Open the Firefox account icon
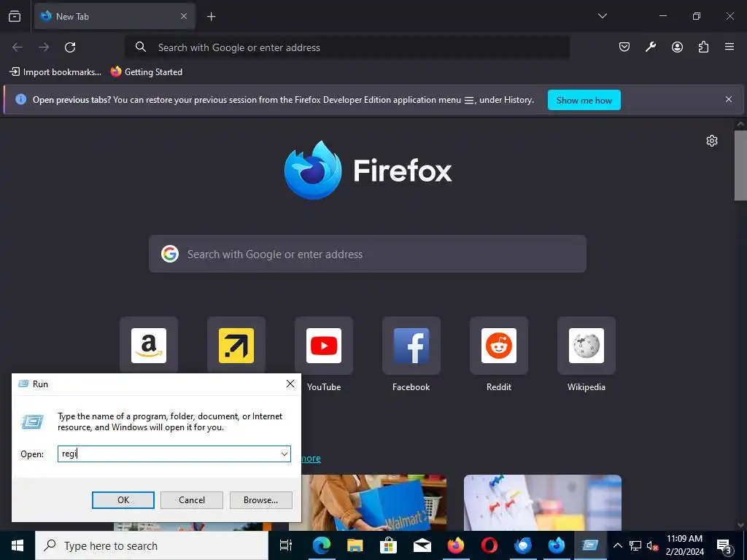The image size is (747, 560). (x=677, y=47)
